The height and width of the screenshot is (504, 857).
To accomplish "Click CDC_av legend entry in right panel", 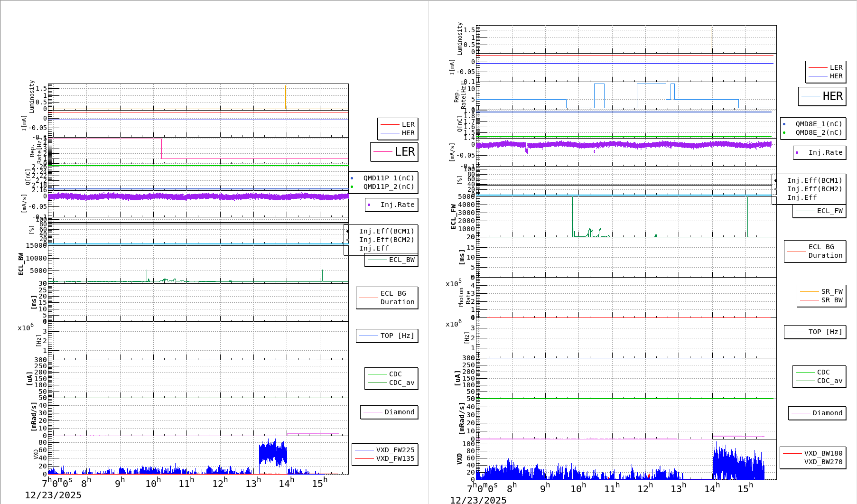I will point(820,381).
